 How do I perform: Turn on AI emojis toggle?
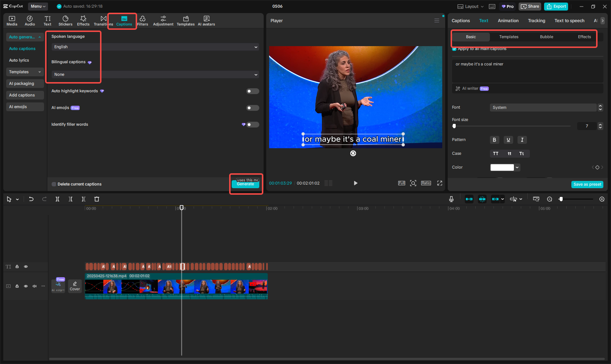coord(252,108)
